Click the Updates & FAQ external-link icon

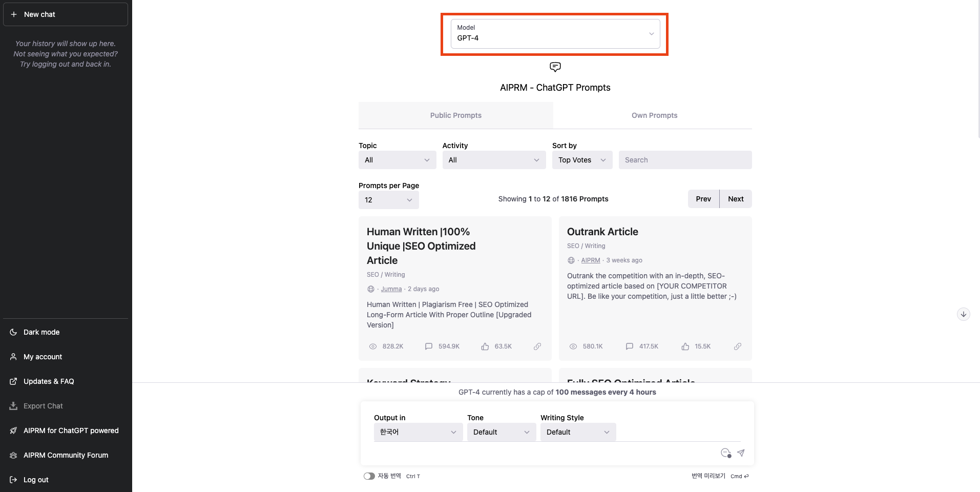tap(13, 381)
